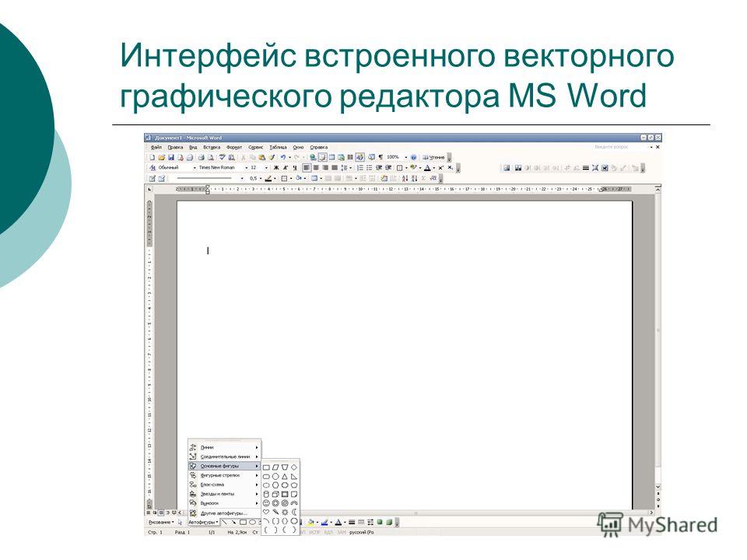Open the Вставка menu
The image size is (747, 560).
click(212, 147)
